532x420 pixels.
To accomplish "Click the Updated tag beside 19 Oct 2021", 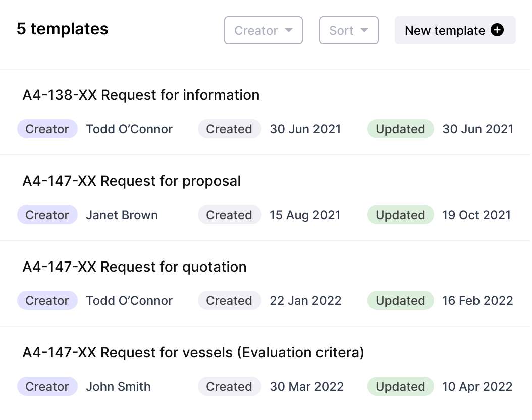I will (400, 215).
